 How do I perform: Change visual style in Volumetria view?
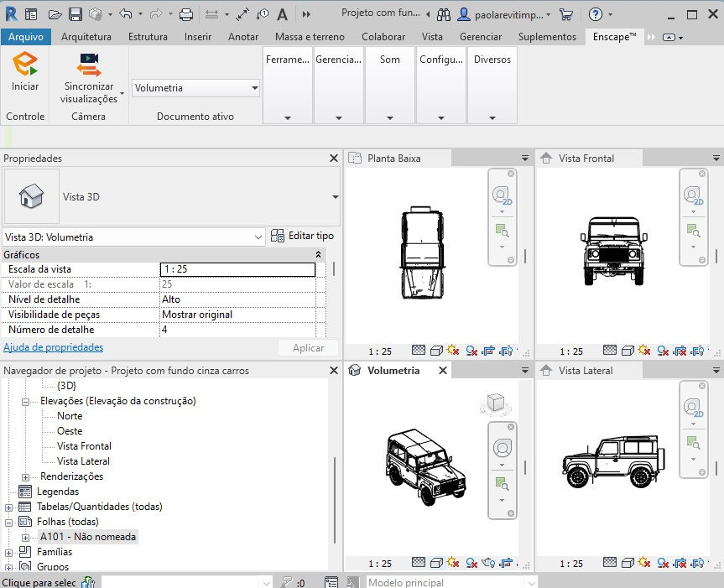tap(436, 563)
